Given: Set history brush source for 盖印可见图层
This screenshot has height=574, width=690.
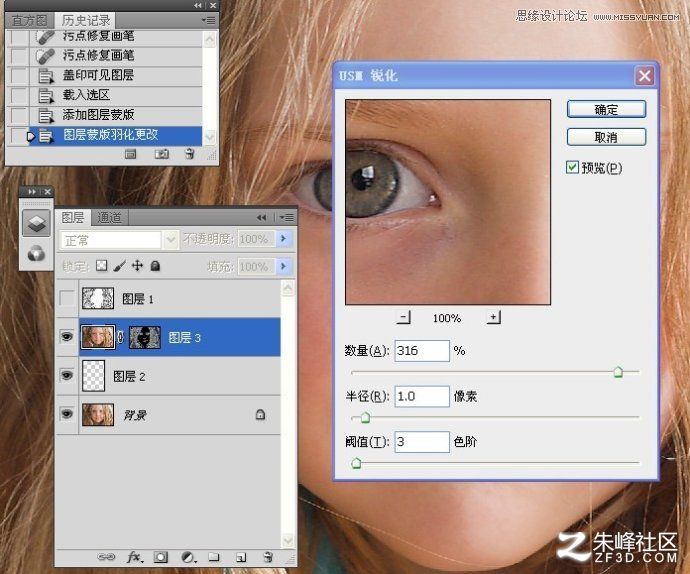Looking at the screenshot, I should [19, 75].
